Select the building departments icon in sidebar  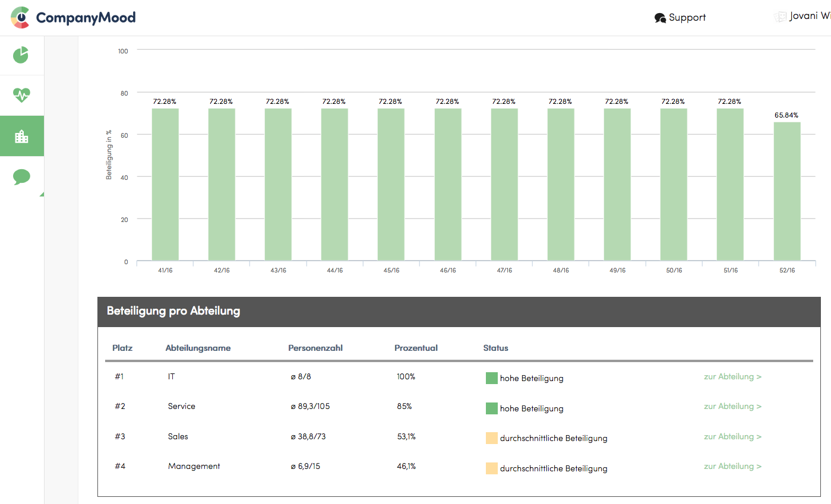tap(21, 136)
